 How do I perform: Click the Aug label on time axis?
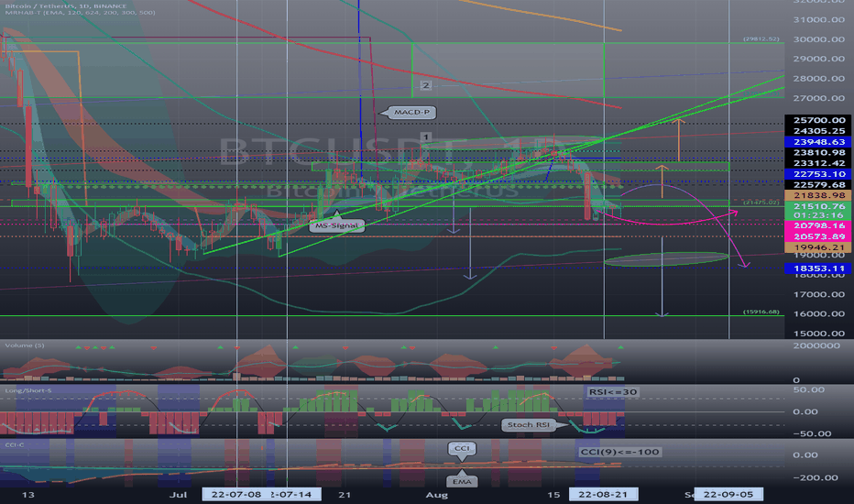pyautogui.click(x=437, y=495)
